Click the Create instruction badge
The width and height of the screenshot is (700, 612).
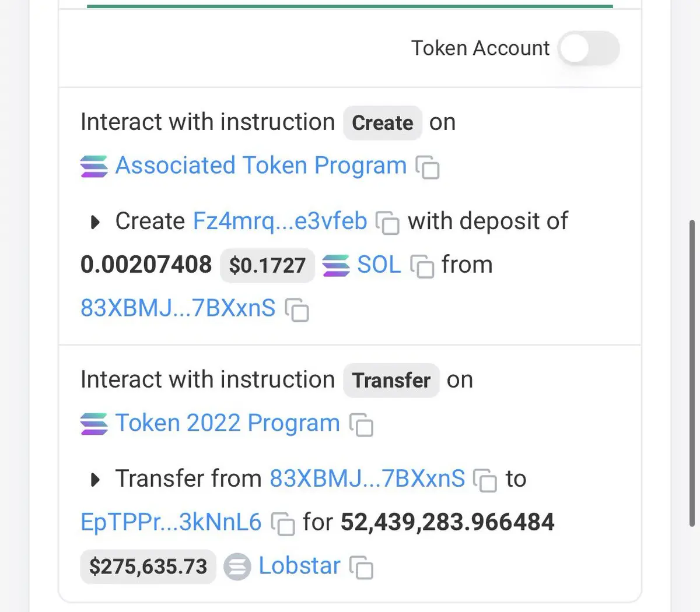pyautogui.click(x=383, y=123)
